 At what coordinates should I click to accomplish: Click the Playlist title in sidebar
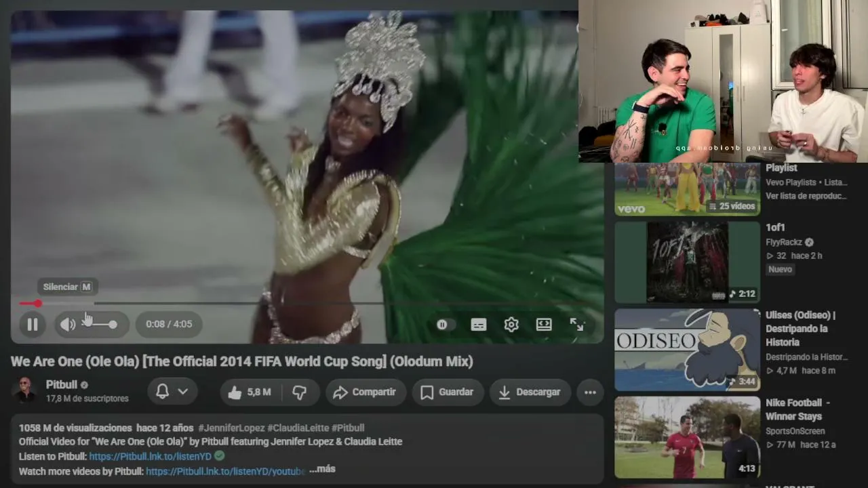coord(781,168)
